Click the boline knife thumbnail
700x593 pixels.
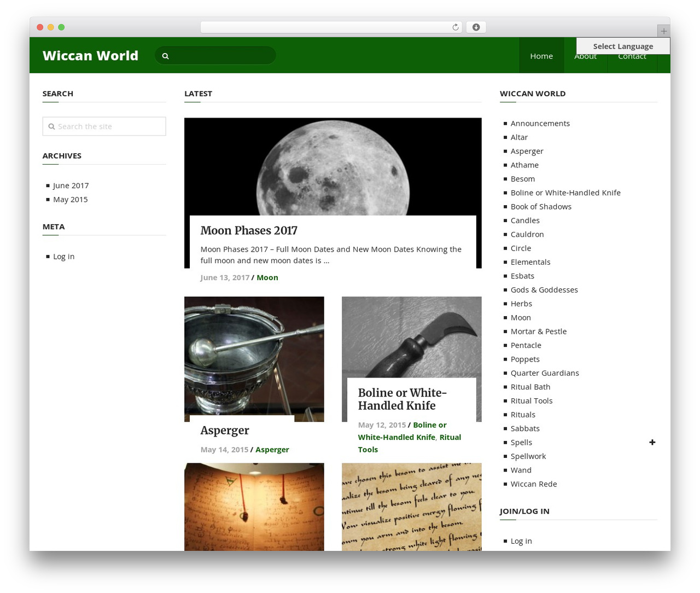click(411, 337)
